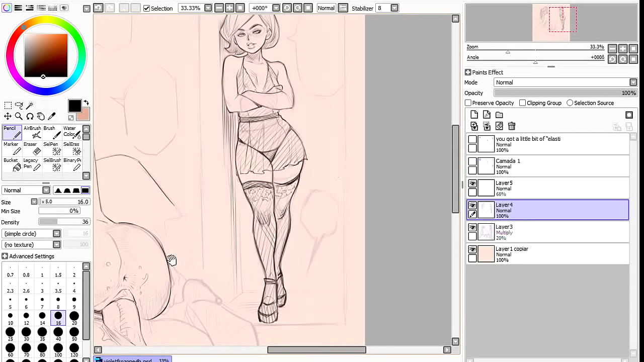
Task: Enable the Preserve Opacity checkbox
Action: click(x=468, y=103)
